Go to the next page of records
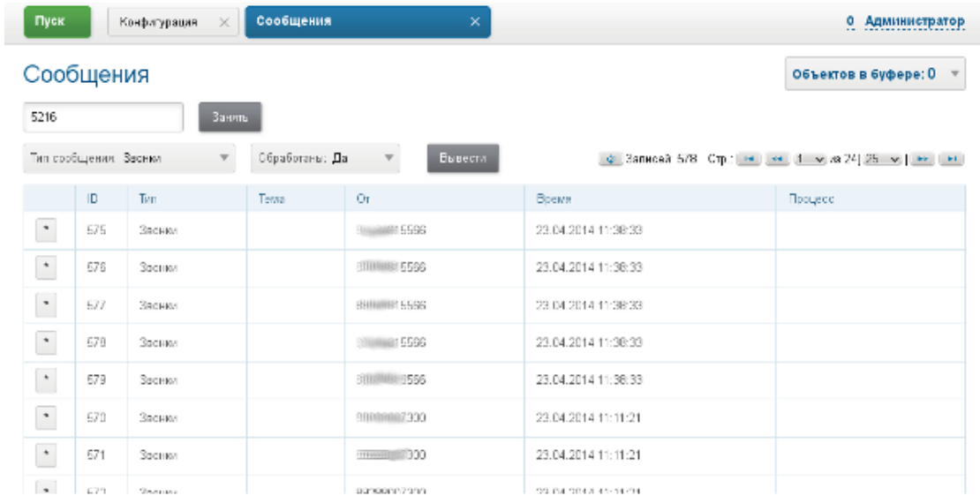Image resolution: width=980 pixels, height=503 pixels. pos(923,160)
